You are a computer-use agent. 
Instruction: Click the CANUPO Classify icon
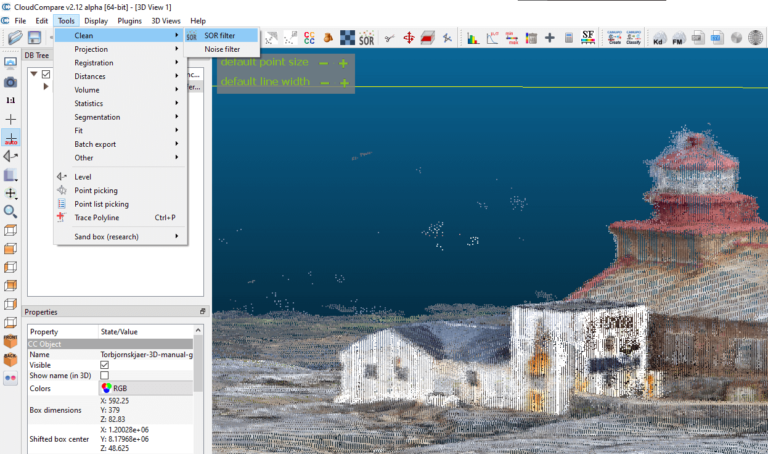point(633,38)
